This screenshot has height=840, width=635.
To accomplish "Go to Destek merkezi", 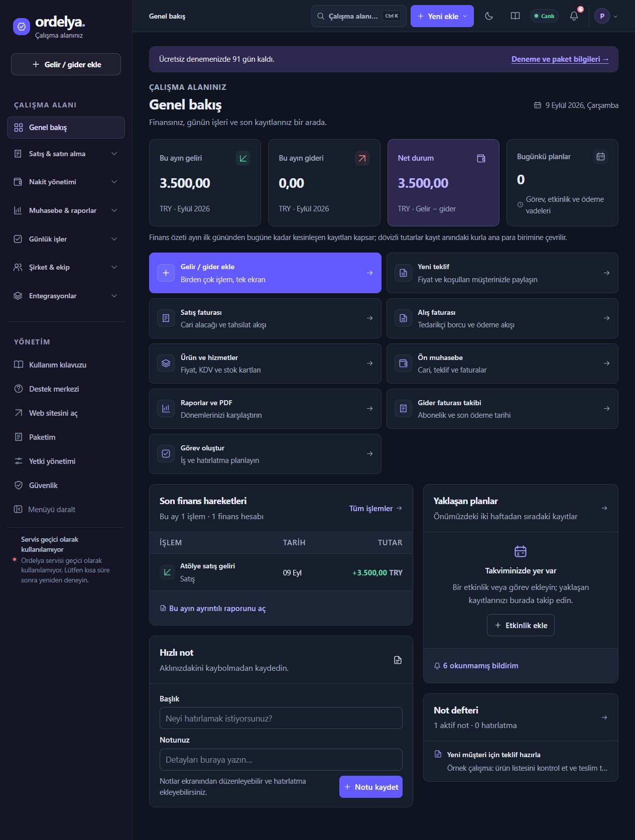I will pos(66,389).
